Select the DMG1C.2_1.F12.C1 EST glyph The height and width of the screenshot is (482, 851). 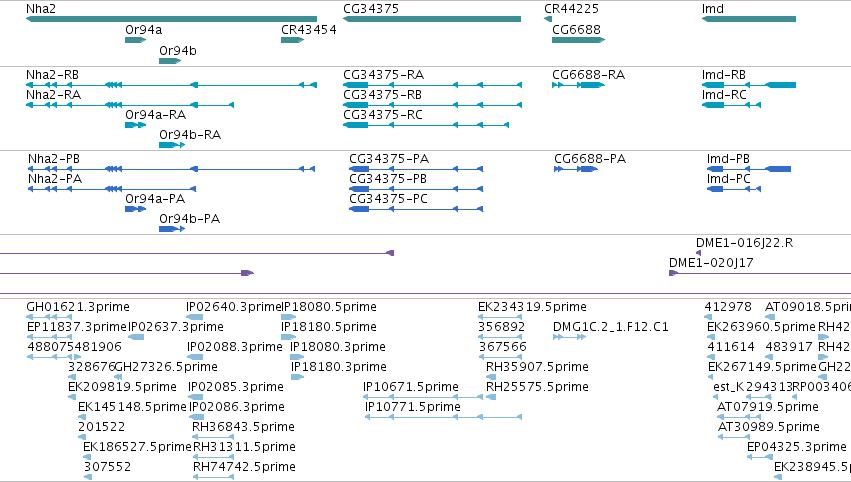[x=569, y=337]
